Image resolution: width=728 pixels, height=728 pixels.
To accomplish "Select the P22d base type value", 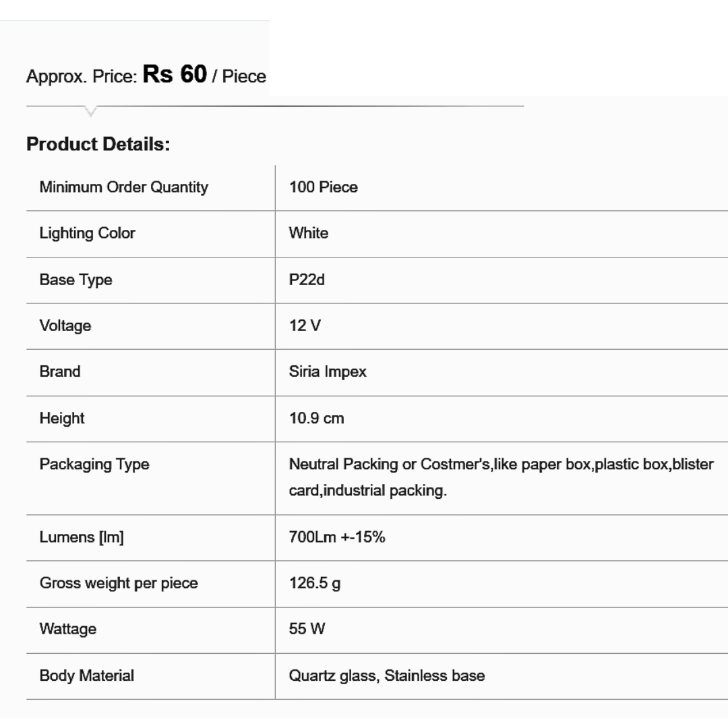I will click(307, 280).
